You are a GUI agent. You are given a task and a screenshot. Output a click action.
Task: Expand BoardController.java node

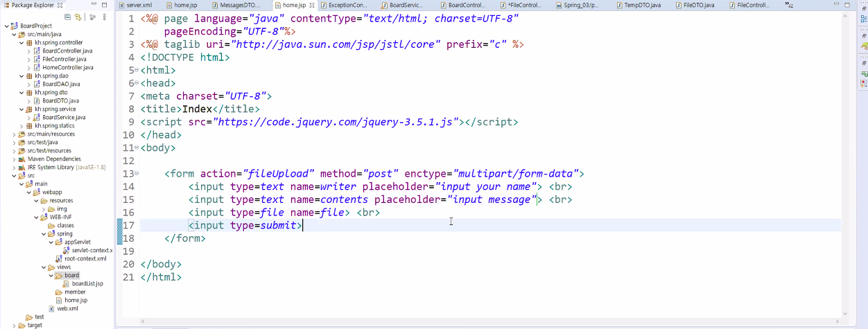point(28,51)
